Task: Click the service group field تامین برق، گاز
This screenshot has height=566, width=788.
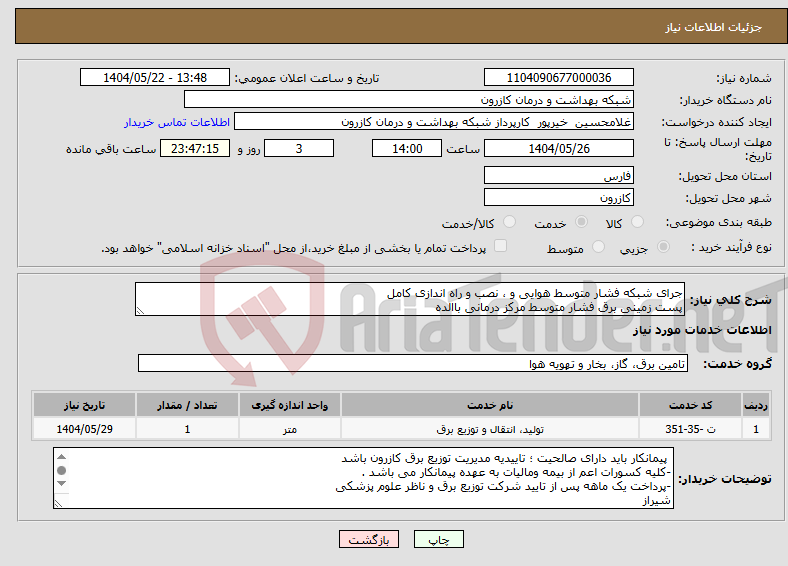Action: point(413,363)
